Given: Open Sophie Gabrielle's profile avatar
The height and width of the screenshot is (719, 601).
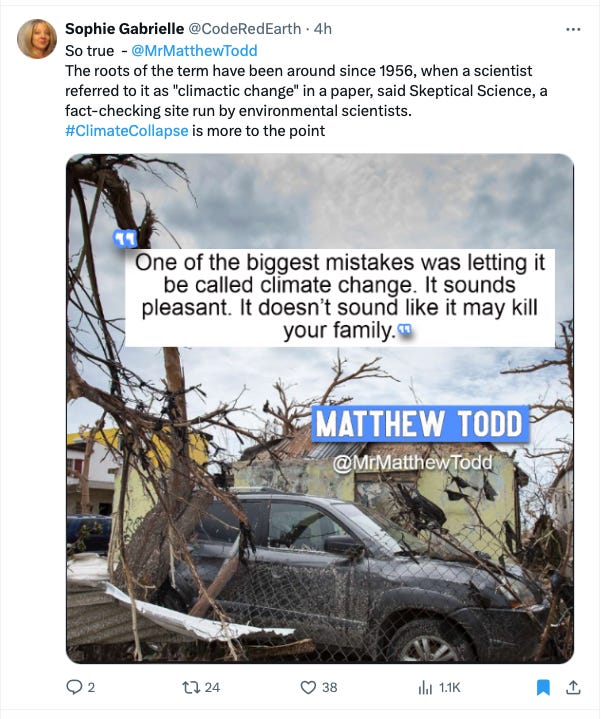Looking at the screenshot, I should click(x=37, y=39).
